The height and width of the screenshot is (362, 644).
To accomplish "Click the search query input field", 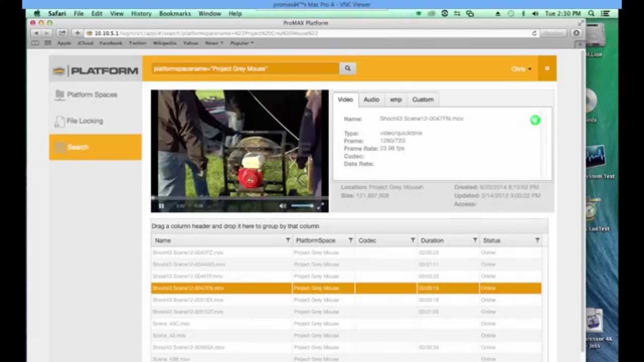I will (x=246, y=68).
